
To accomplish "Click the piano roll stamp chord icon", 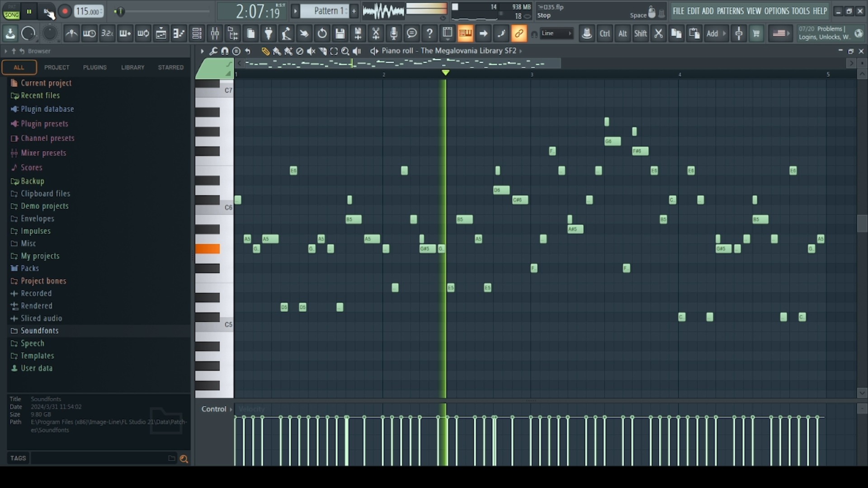I will 236,51.
